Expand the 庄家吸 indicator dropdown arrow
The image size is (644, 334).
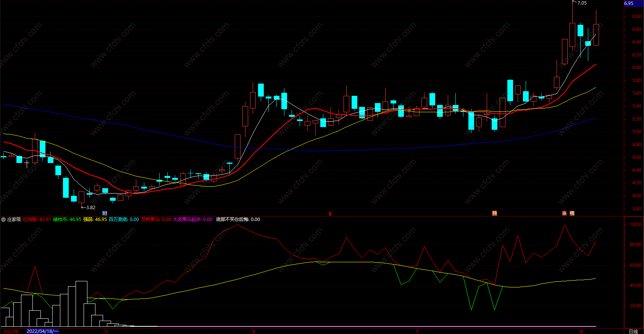[x=3, y=219]
